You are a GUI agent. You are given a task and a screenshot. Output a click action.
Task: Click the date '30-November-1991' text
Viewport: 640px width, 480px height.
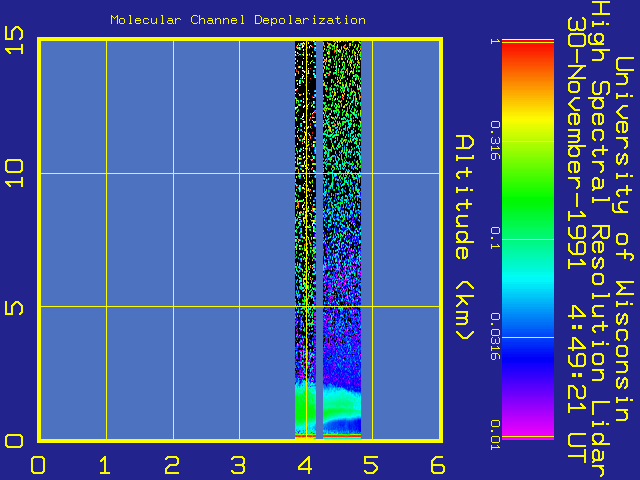[576, 143]
